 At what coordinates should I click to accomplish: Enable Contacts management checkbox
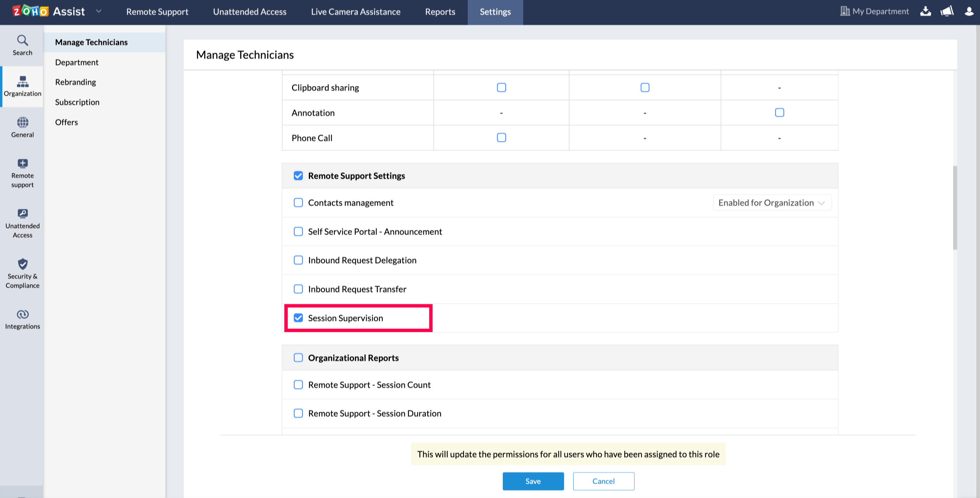pyautogui.click(x=298, y=203)
